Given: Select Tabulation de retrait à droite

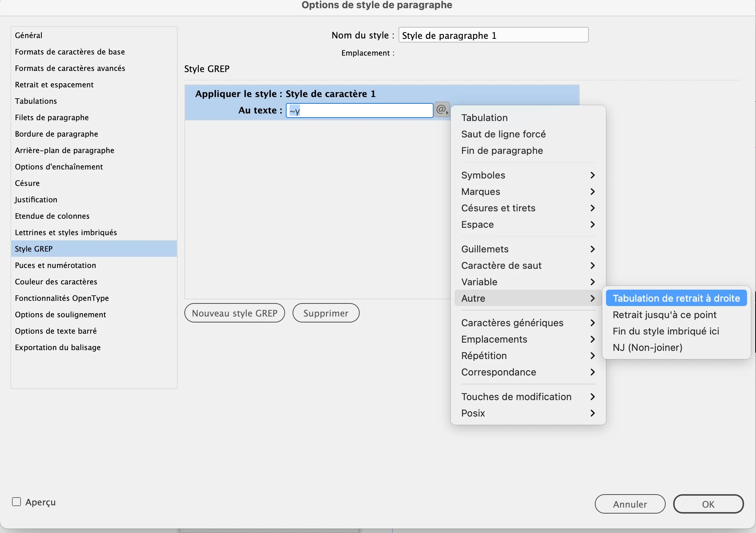Looking at the screenshot, I should click(x=676, y=298).
